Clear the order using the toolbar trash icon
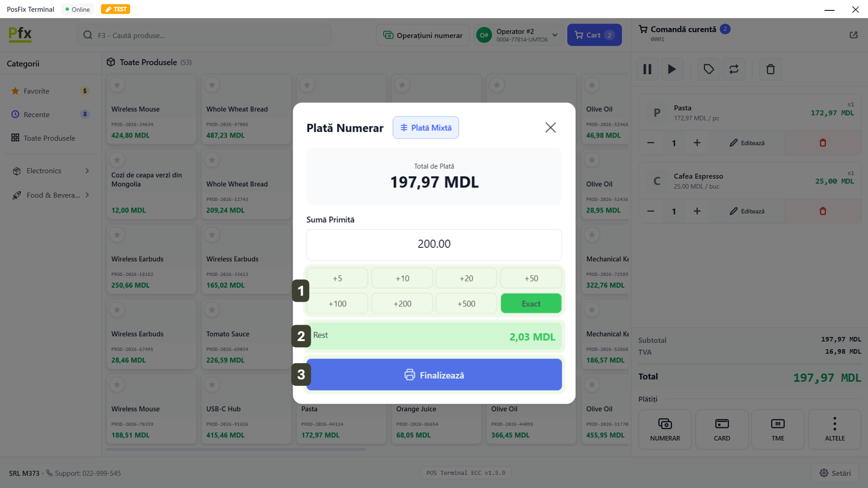Screen dimensions: 868x488 [x=770, y=69]
